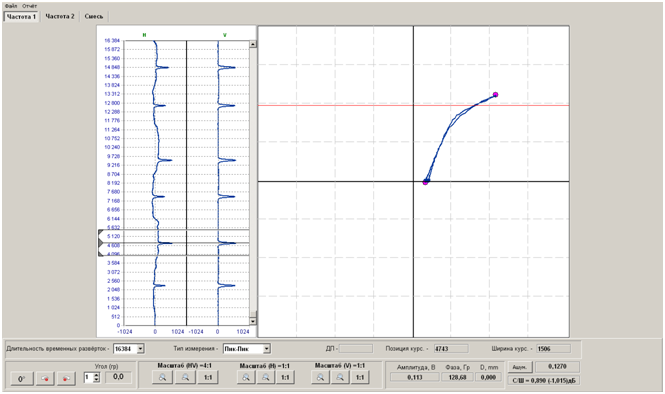Switch to the Частота 2 tab

coord(60,16)
